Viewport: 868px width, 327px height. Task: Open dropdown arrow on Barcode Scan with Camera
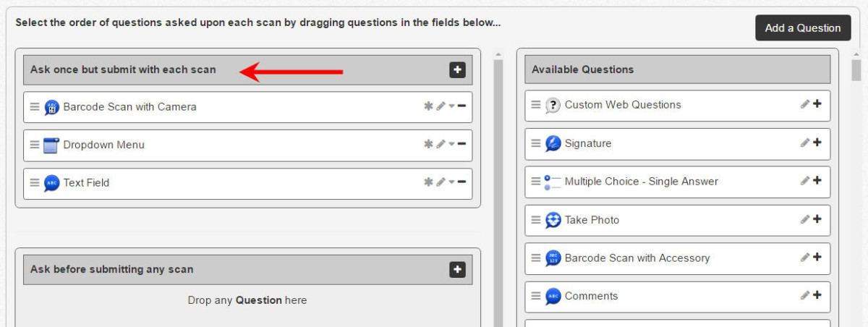click(x=451, y=107)
